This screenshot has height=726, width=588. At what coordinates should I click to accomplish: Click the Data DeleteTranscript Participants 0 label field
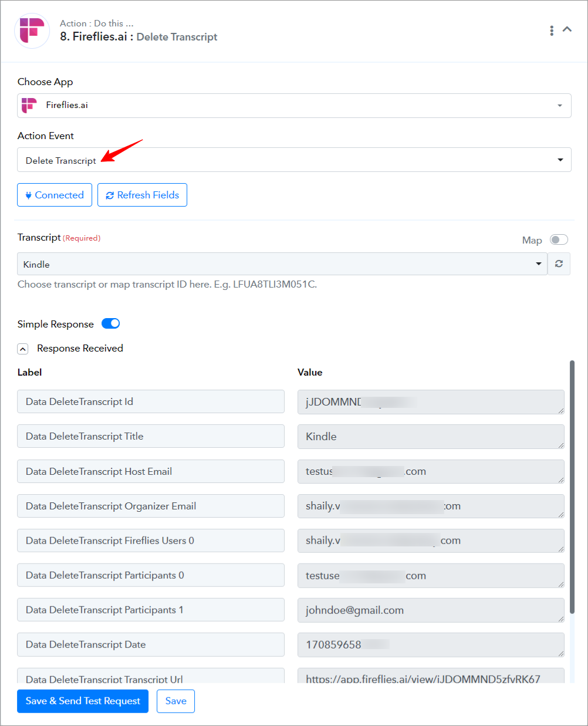coord(151,575)
